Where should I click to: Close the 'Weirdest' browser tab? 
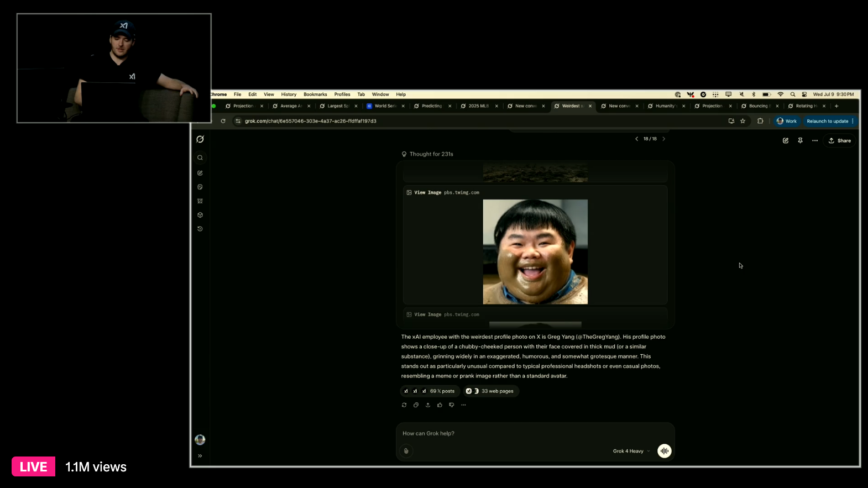tap(590, 106)
